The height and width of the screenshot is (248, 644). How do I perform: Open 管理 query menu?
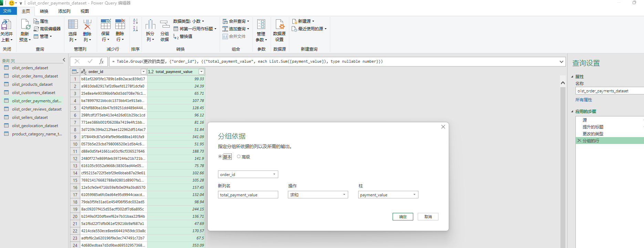(x=43, y=37)
